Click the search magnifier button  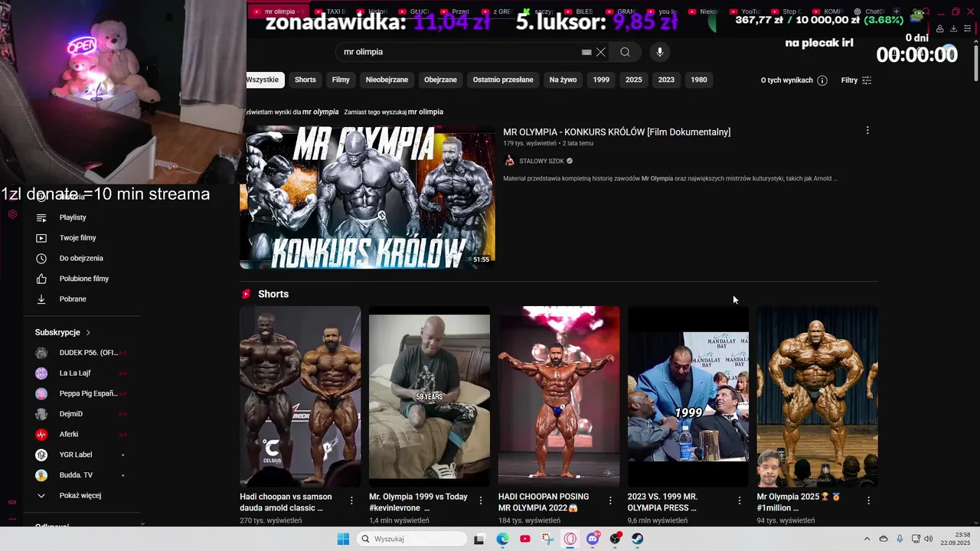(625, 52)
